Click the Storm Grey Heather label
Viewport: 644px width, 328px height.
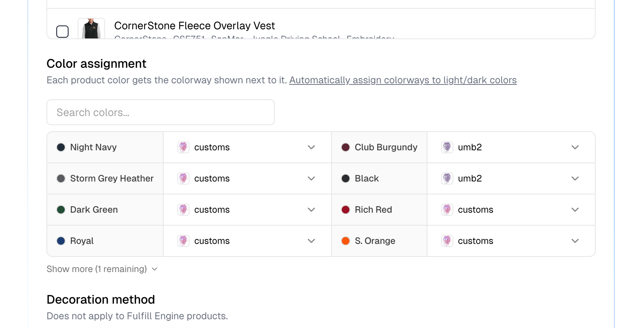point(112,178)
